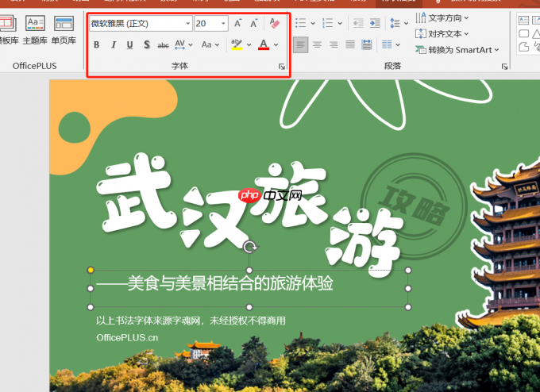Toggle italic formatting
Viewport: 540px width, 392px height.
[x=114, y=44]
